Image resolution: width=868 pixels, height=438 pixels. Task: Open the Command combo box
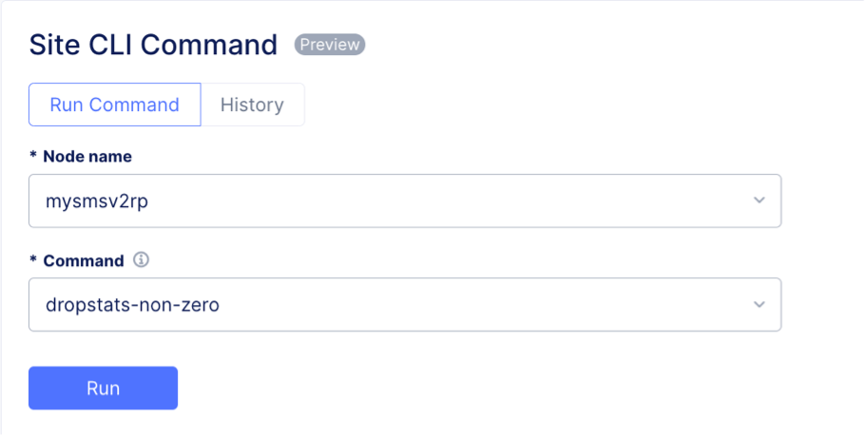(404, 304)
